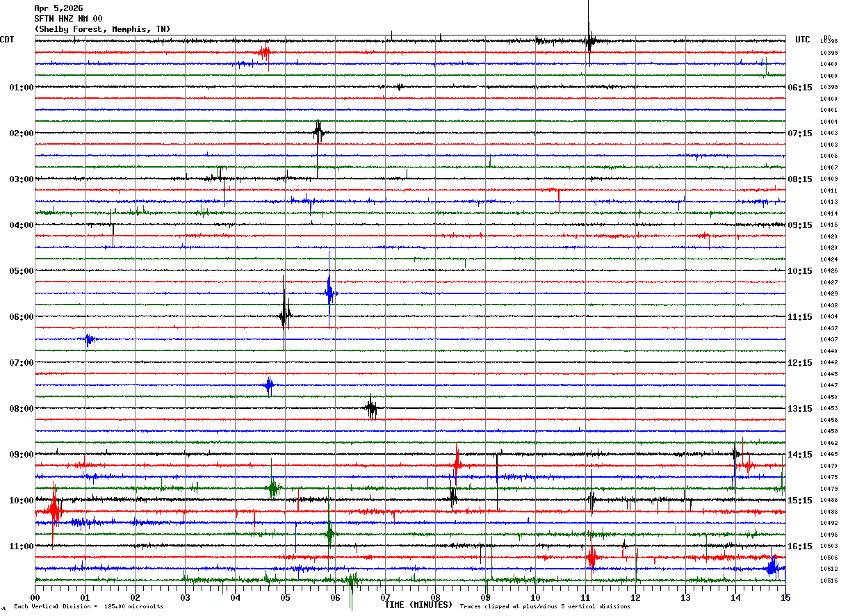Image resolution: width=841 pixels, height=616 pixels.
Task: Click 'Traces clipped at plus/minus 5 vertical divisions' note
Action: (545, 607)
